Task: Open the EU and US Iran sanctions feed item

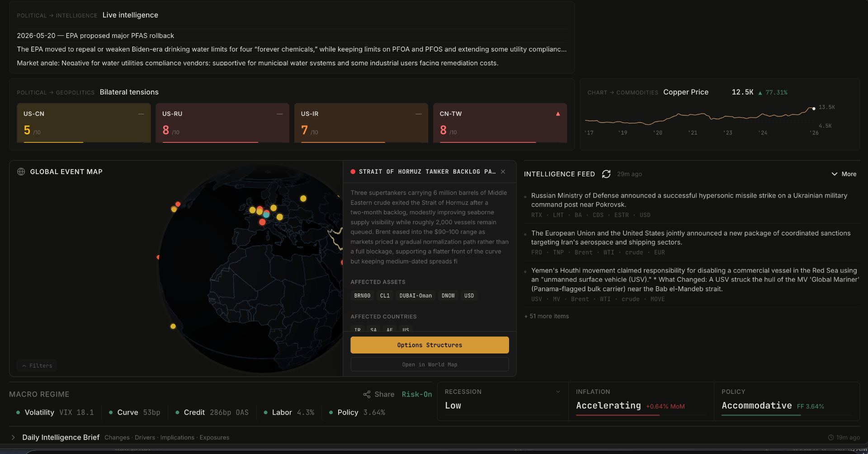Action: pos(692,242)
